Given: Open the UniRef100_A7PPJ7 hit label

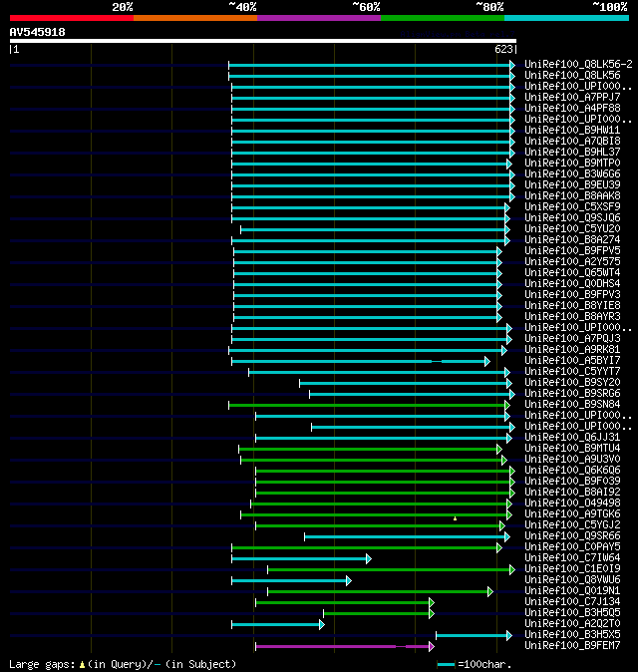Looking at the screenshot, I should (572, 98).
